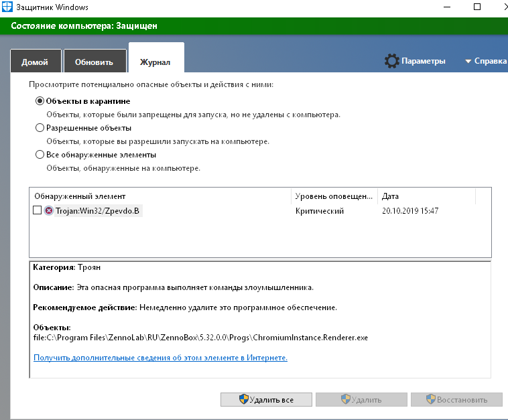
Task: Click shield icon on Удалить все button
Action: coord(244,399)
